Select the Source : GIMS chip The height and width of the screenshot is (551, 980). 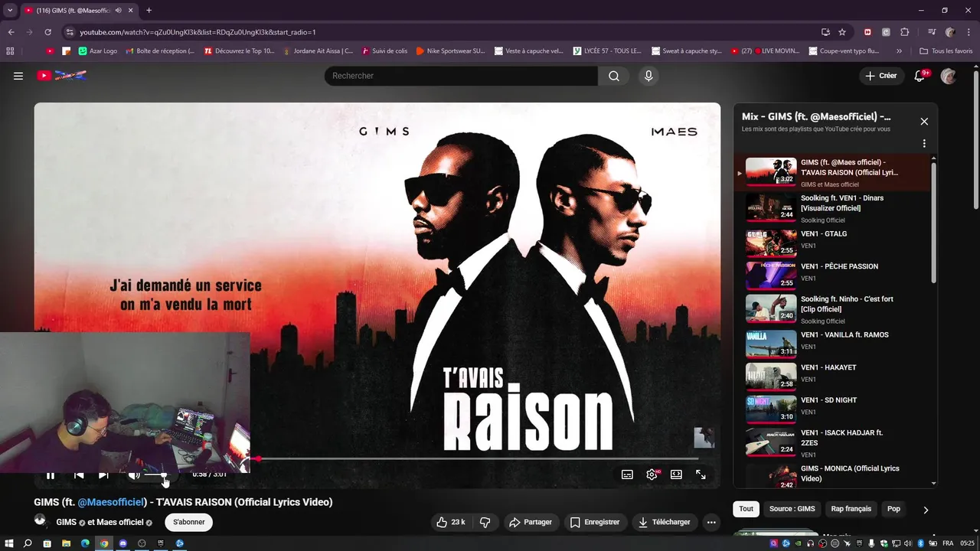tap(792, 509)
